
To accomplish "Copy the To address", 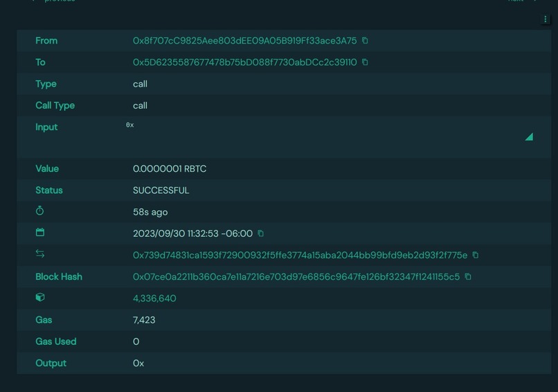I will pyautogui.click(x=365, y=62).
